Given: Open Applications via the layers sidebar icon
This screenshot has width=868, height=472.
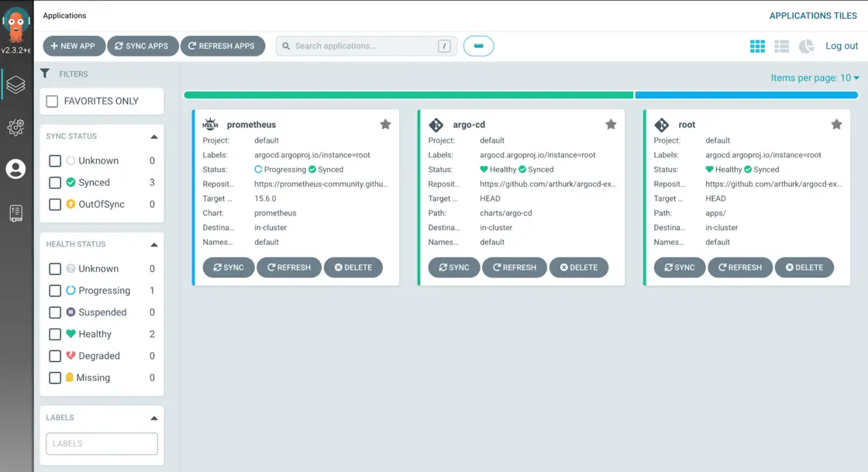Looking at the screenshot, I should [15, 84].
